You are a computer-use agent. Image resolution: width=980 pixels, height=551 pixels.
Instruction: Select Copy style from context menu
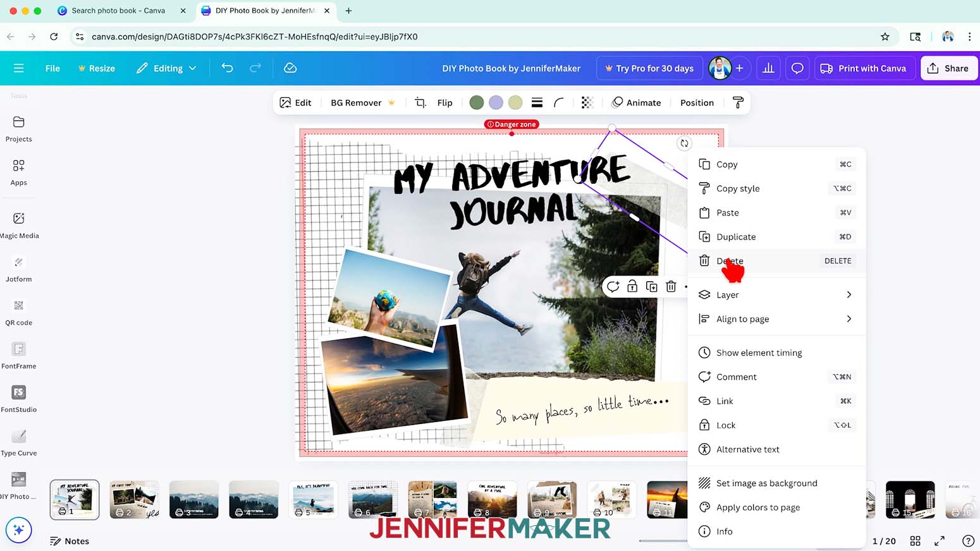[x=776, y=188]
